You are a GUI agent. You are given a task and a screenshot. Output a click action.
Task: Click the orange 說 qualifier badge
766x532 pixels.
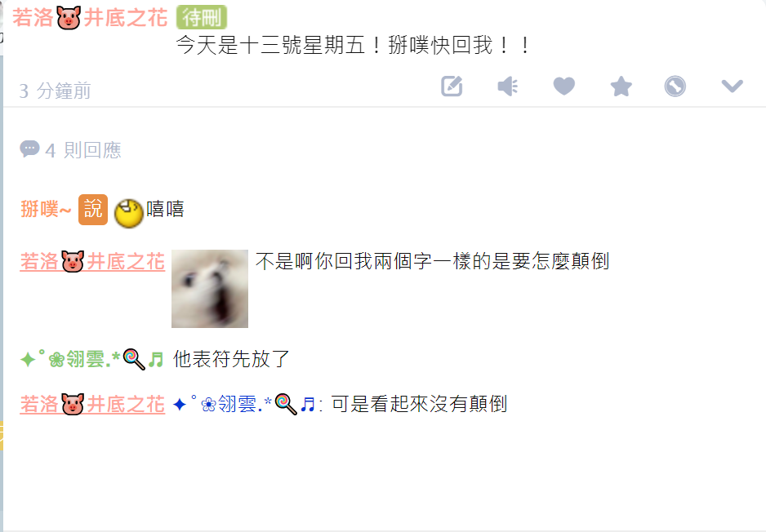pyautogui.click(x=93, y=210)
